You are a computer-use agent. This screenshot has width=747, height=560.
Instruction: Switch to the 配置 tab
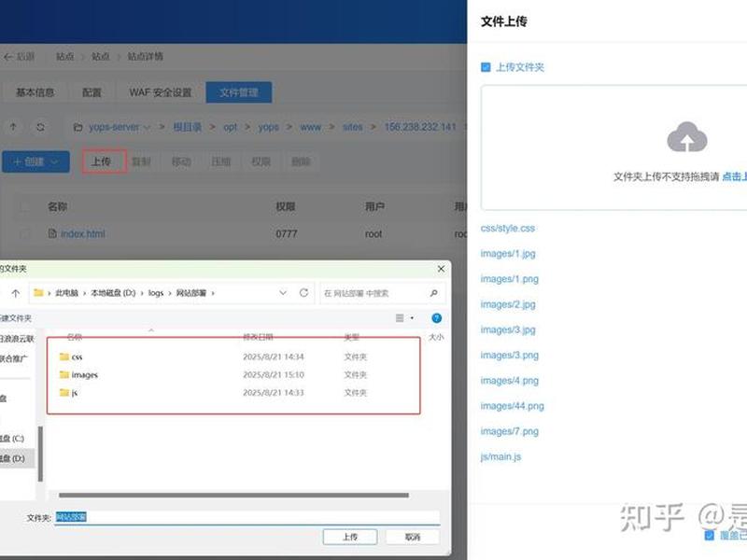(x=92, y=92)
